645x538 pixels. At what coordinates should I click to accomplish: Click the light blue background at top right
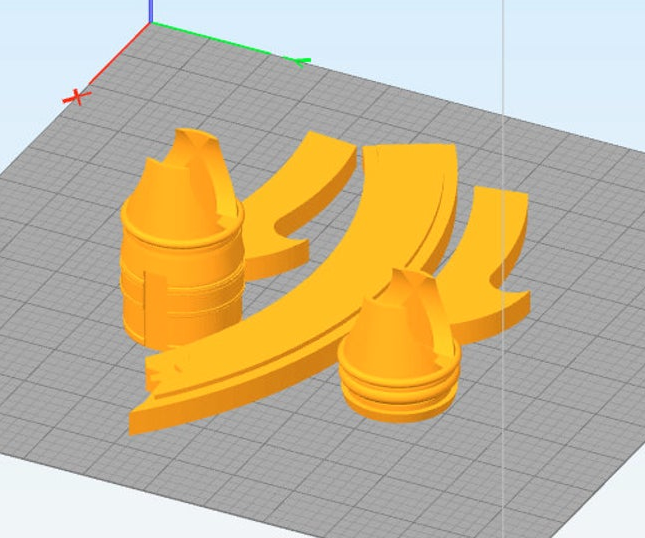click(580, 50)
